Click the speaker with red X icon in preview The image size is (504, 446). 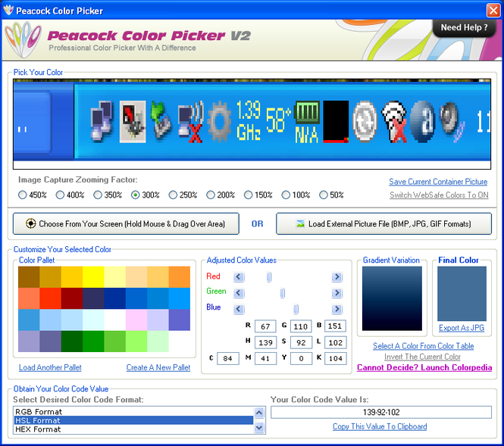pyautogui.click(x=189, y=121)
